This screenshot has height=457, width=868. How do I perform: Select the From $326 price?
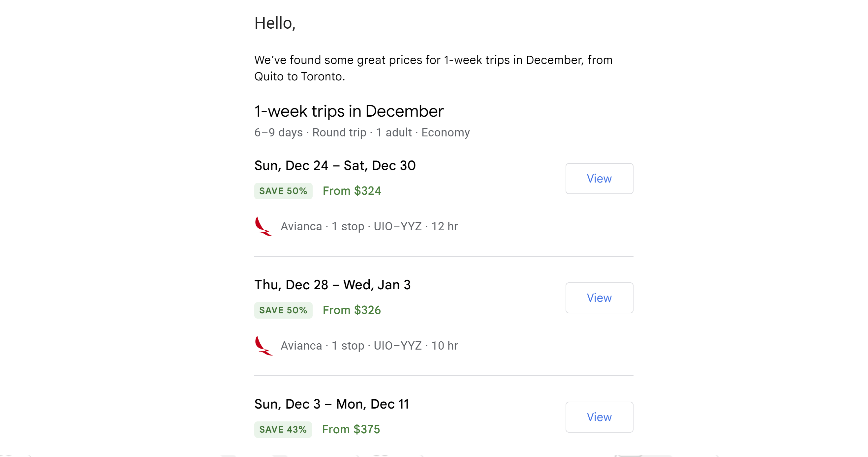click(x=352, y=310)
